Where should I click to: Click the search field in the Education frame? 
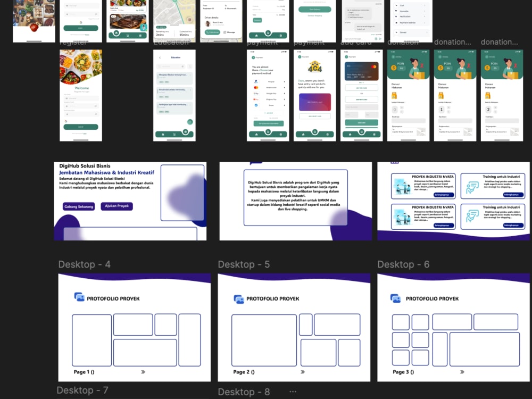[x=172, y=66]
